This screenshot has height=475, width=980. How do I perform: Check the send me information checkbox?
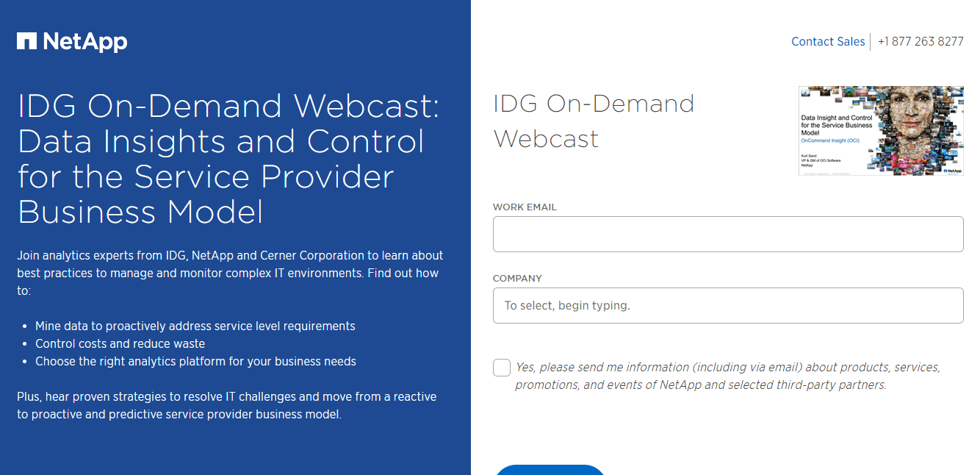502,368
